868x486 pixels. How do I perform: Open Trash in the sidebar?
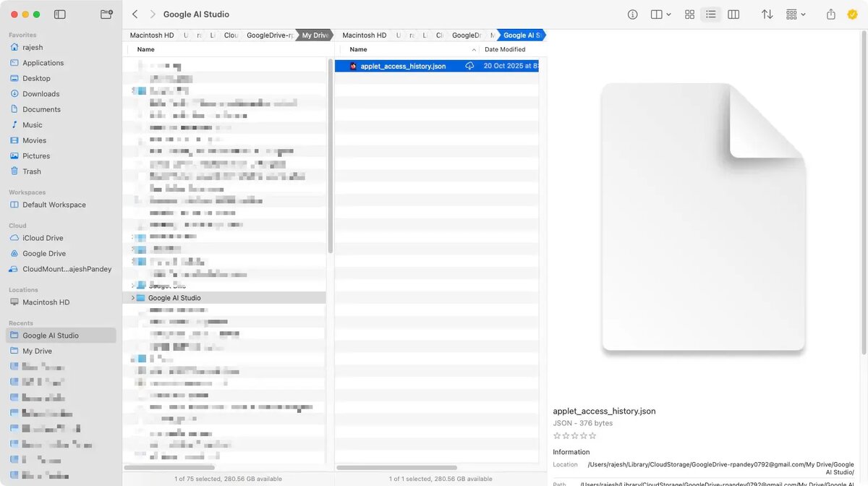point(31,171)
